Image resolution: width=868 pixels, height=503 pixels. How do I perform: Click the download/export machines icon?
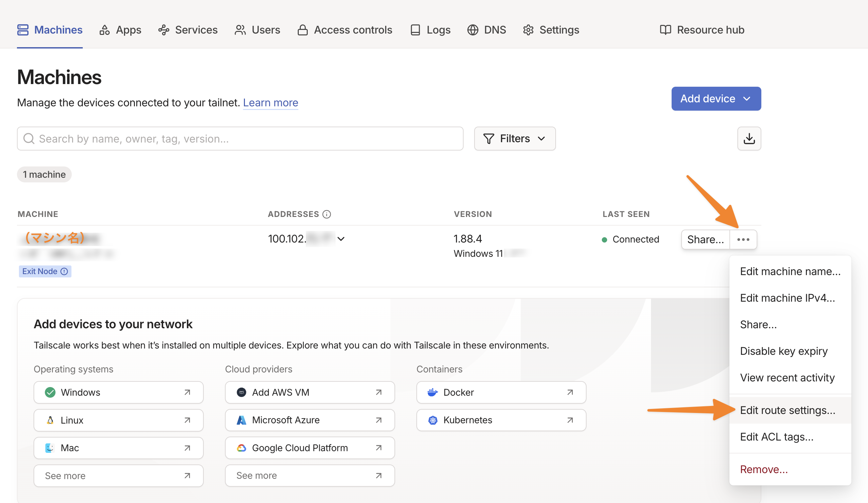coord(749,139)
